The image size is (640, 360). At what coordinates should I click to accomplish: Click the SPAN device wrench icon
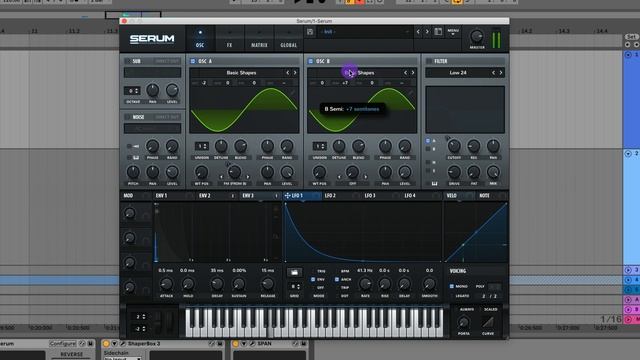tap(252, 344)
